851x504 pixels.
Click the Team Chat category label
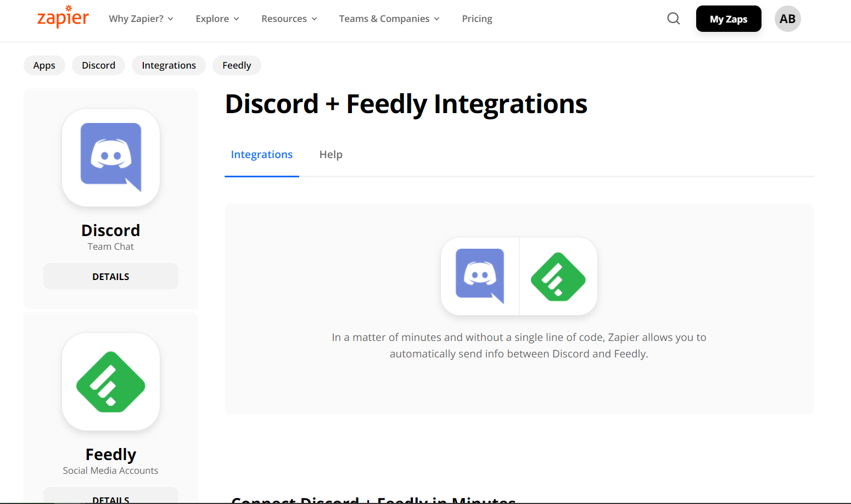pos(111,247)
